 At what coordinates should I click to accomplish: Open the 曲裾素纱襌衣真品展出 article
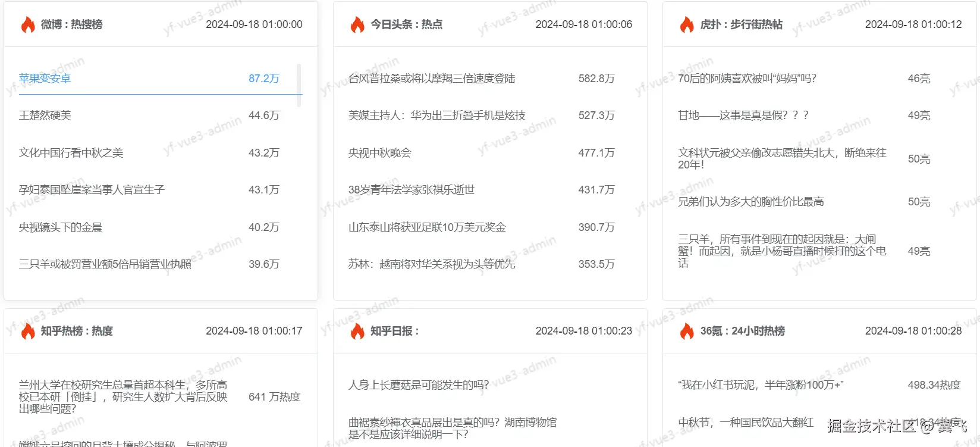pos(453,429)
